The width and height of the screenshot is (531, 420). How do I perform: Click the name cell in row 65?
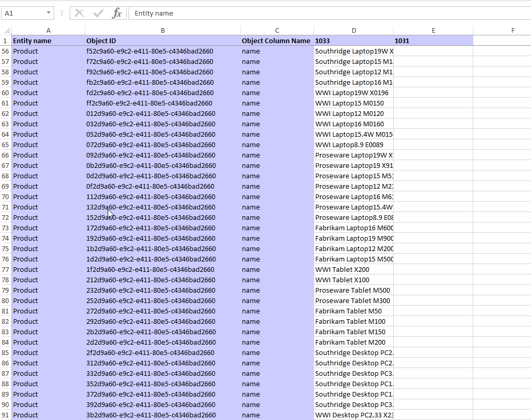click(x=277, y=145)
